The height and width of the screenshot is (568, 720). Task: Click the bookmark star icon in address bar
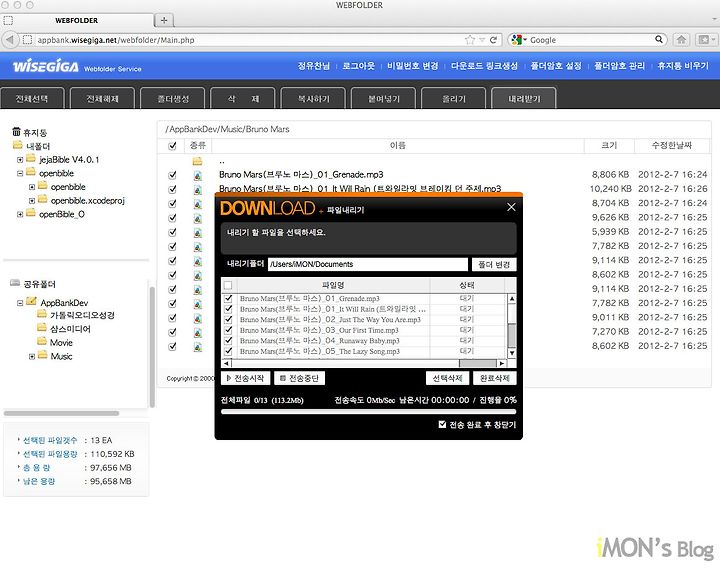coord(470,40)
